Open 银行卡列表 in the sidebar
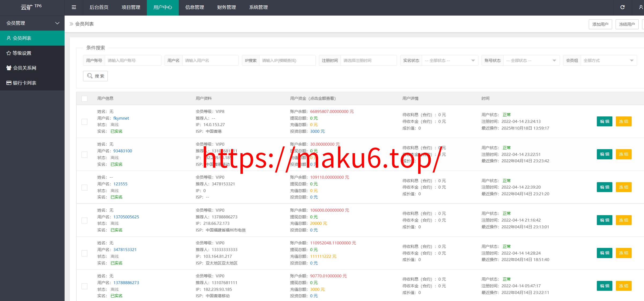The height and width of the screenshot is (301, 644). pyautogui.click(x=32, y=83)
